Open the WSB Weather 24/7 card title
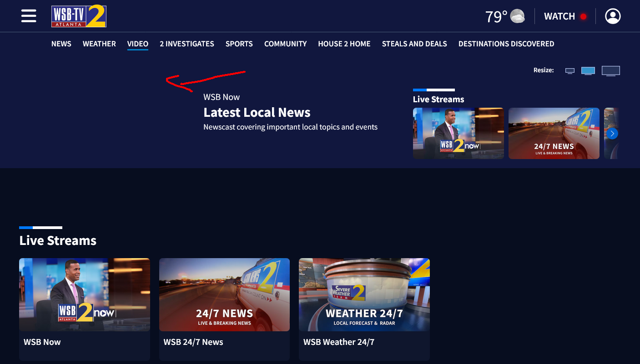The width and height of the screenshot is (640, 364). coord(339,342)
